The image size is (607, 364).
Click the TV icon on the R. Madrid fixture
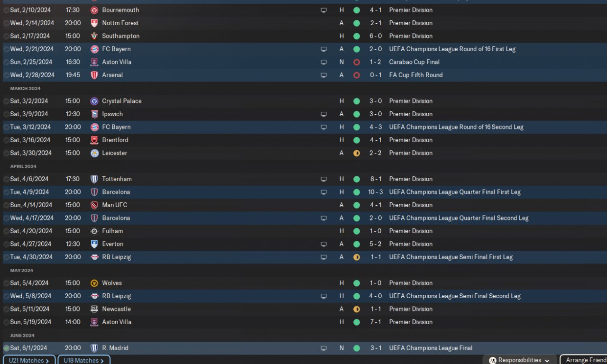pos(323,348)
